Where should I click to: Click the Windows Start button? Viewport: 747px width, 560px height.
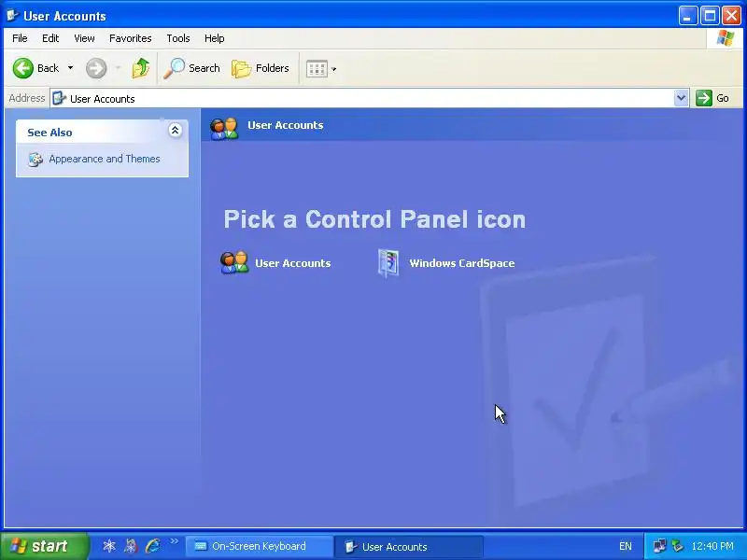pyautogui.click(x=44, y=546)
